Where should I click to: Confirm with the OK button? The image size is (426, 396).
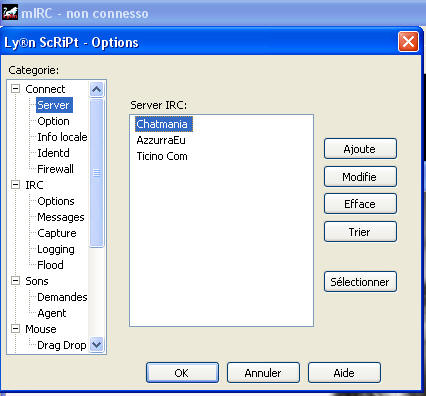(x=182, y=373)
